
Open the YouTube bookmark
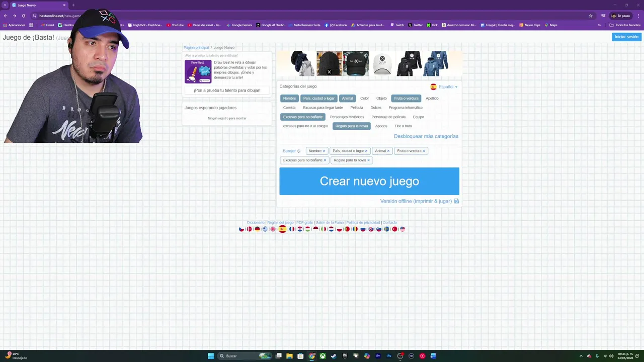click(x=175, y=25)
